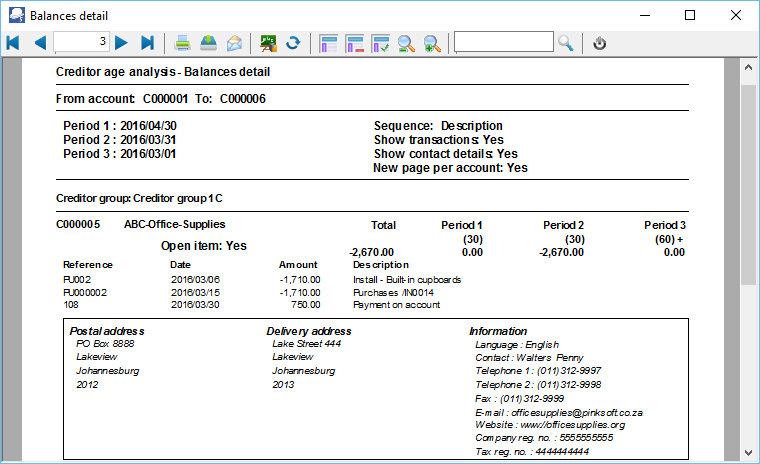The height and width of the screenshot is (464, 760).
Task: Click the vertical scrollbar down arrow
Action: coord(748,454)
